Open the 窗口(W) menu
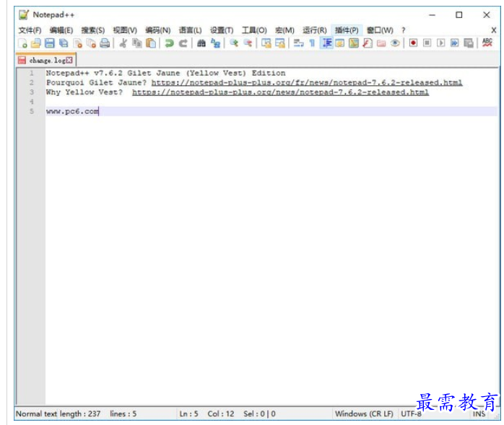This screenshot has height=425, width=504. 380,30
